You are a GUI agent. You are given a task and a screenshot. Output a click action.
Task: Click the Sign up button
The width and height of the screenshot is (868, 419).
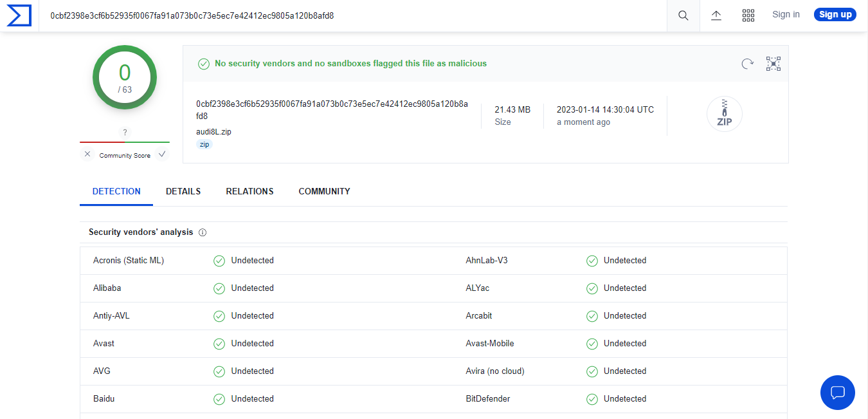point(835,14)
